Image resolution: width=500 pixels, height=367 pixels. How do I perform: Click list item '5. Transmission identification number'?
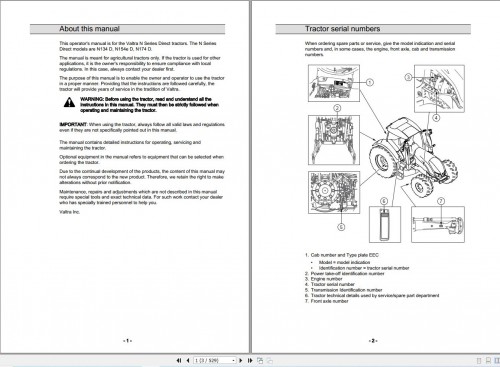pyautogui.click(x=343, y=290)
